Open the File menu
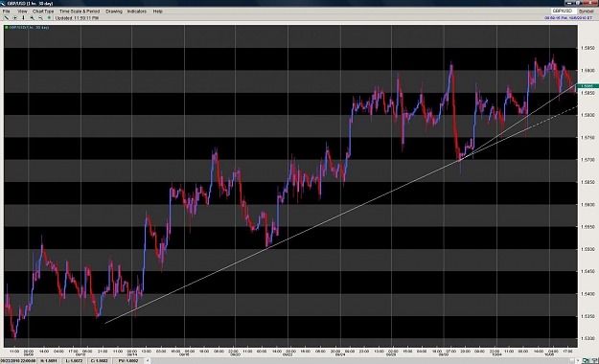Viewport: 599px width, 364px height. 6,11
